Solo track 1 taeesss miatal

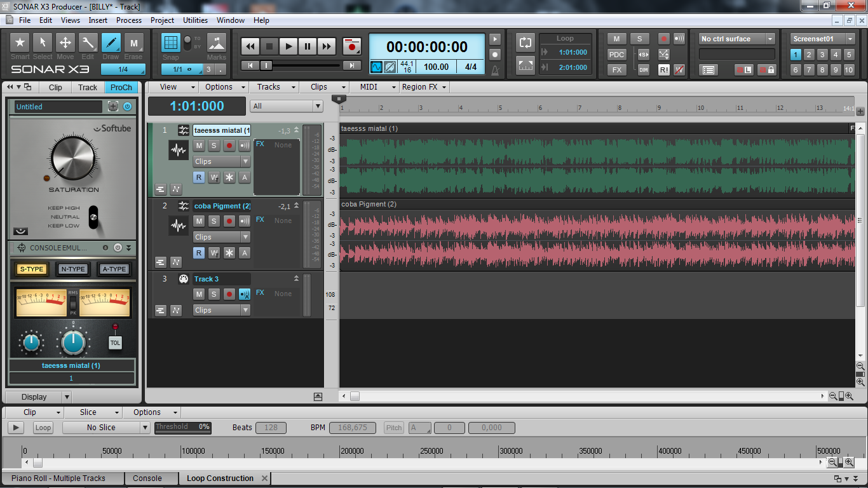(214, 146)
